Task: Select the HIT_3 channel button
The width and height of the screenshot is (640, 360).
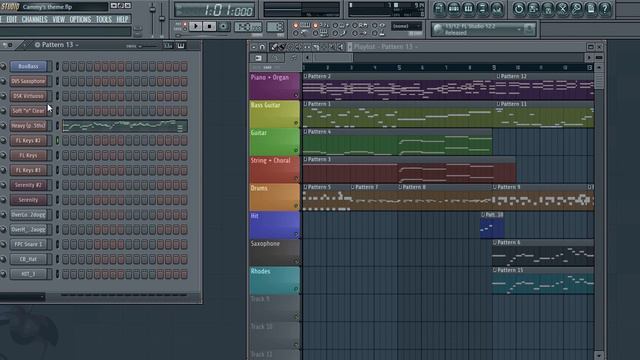Action: coord(29,274)
